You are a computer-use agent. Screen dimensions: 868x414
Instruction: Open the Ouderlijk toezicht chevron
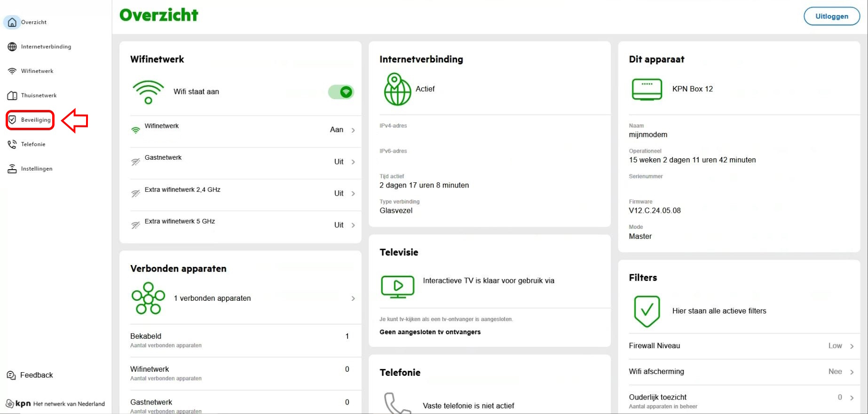852,398
